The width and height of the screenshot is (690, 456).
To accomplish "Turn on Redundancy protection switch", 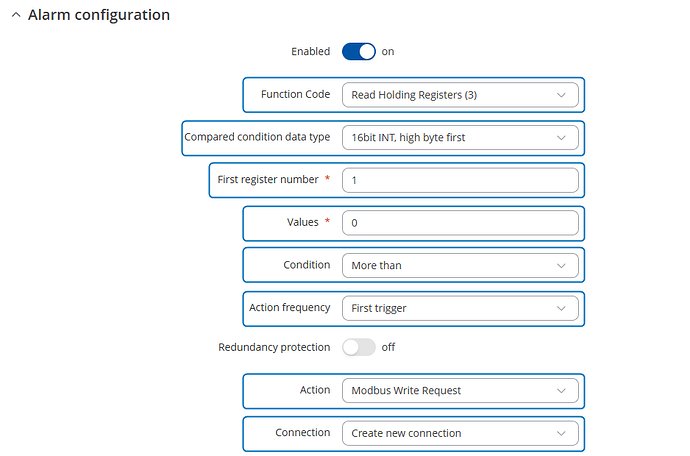I will pos(359,347).
